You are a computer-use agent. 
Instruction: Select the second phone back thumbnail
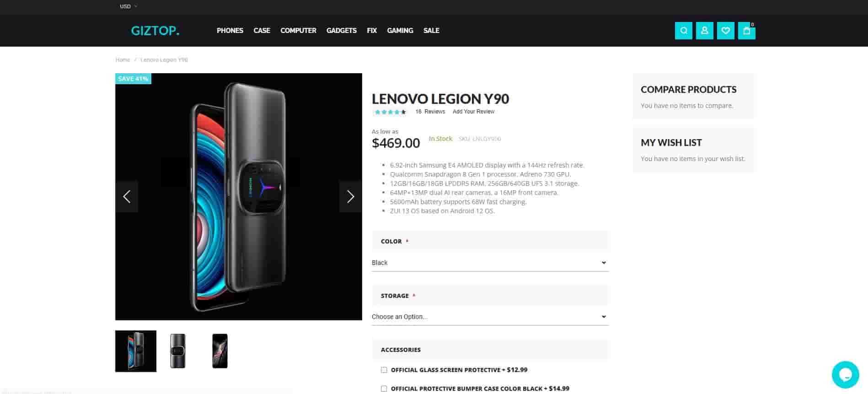(x=178, y=351)
